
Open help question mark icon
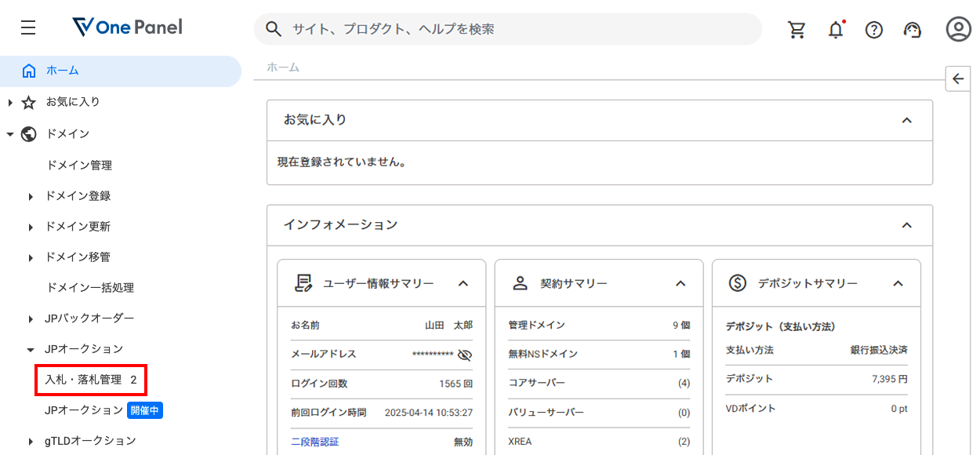[873, 30]
